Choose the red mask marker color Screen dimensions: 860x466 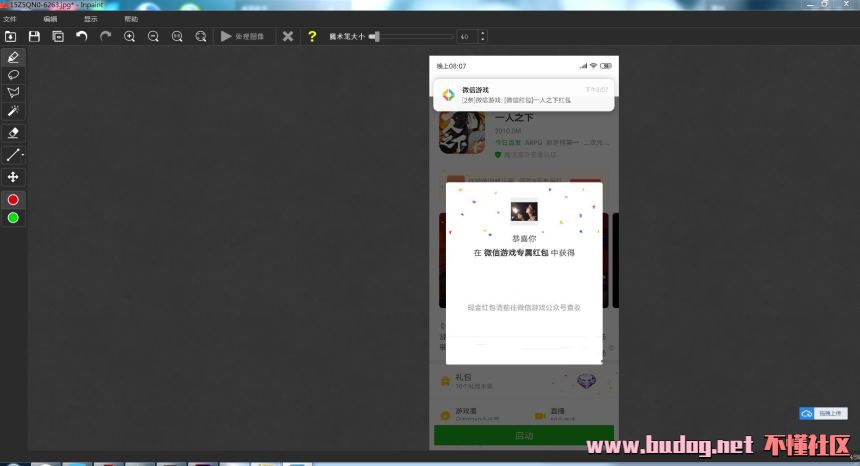(x=13, y=200)
